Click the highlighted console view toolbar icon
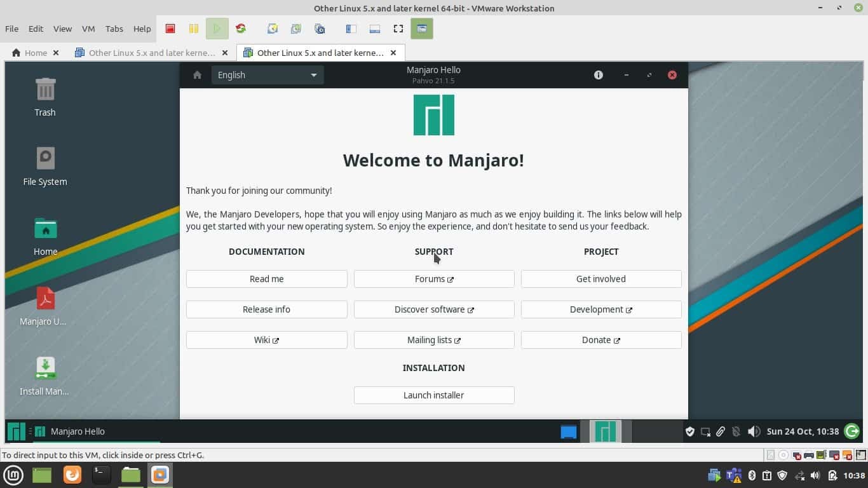The width and height of the screenshot is (868, 488). pos(422,29)
